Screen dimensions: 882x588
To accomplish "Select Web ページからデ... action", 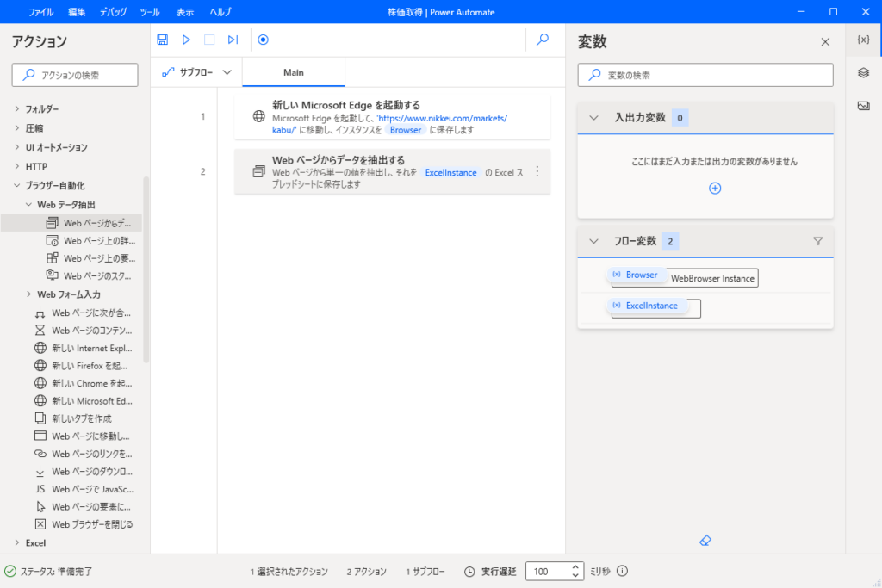I will point(71,223).
